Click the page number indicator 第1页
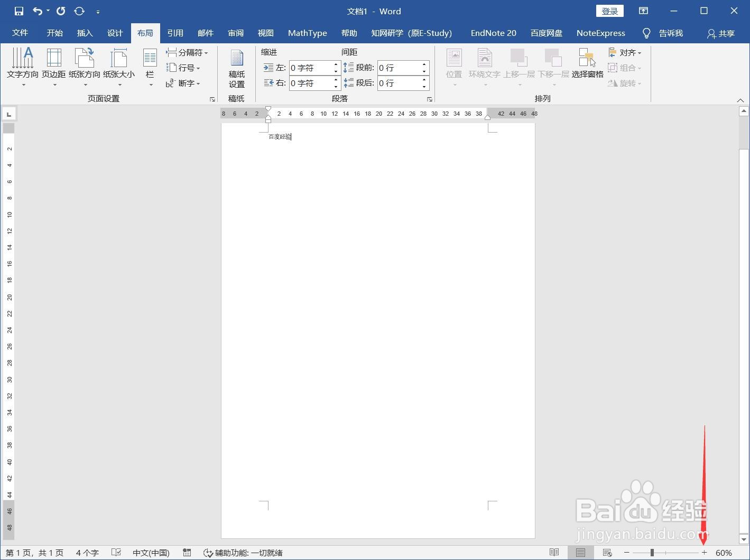750x560 pixels. (x=35, y=553)
